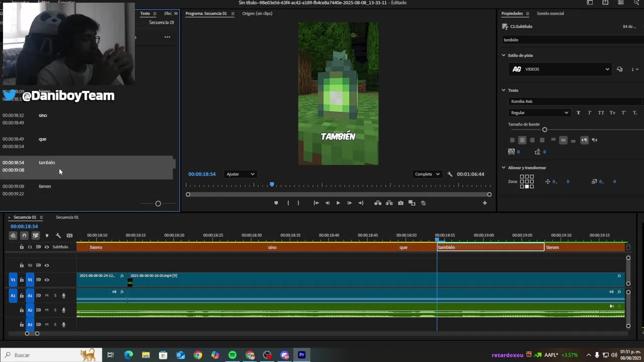Screen dimensions: 644x362
Task: Click Program monitor playhead scrubber
Action: click(x=272, y=185)
